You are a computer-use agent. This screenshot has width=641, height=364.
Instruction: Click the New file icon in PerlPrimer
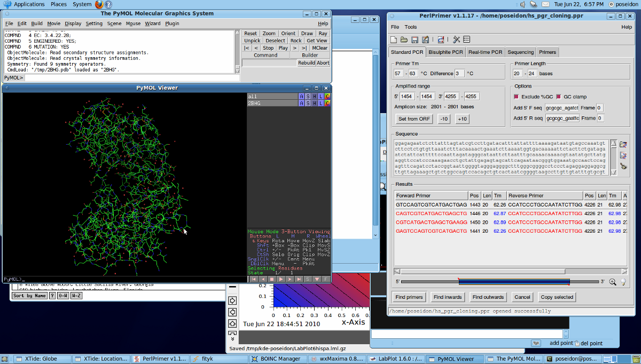click(x=394, y=39)
